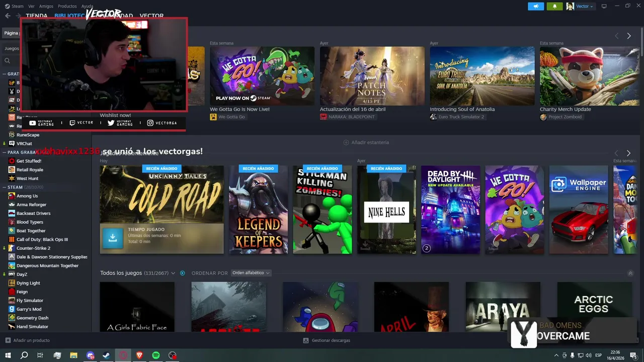Open the Amigos menu
The width and height of the screenshot is (644, 362).
(46, 6)
